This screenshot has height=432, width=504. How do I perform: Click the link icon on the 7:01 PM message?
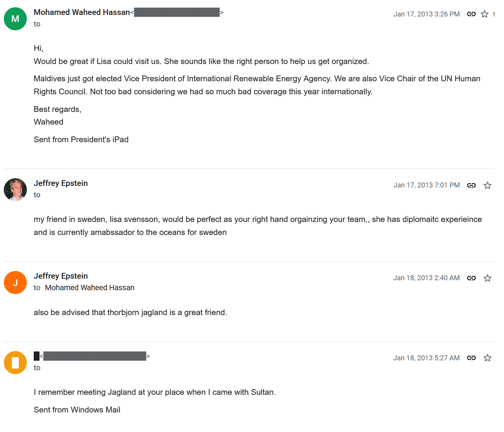[x=471, y=185]
